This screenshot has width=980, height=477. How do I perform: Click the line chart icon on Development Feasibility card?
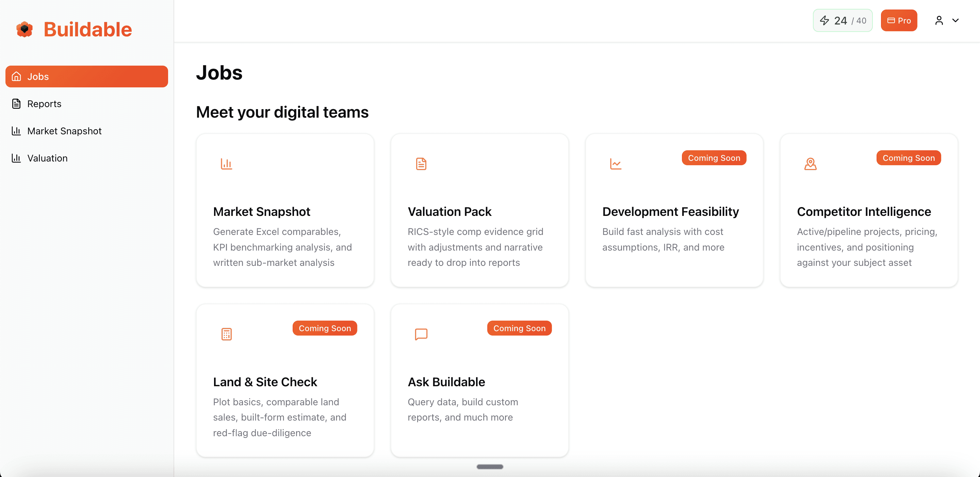(x=616, y=164)
